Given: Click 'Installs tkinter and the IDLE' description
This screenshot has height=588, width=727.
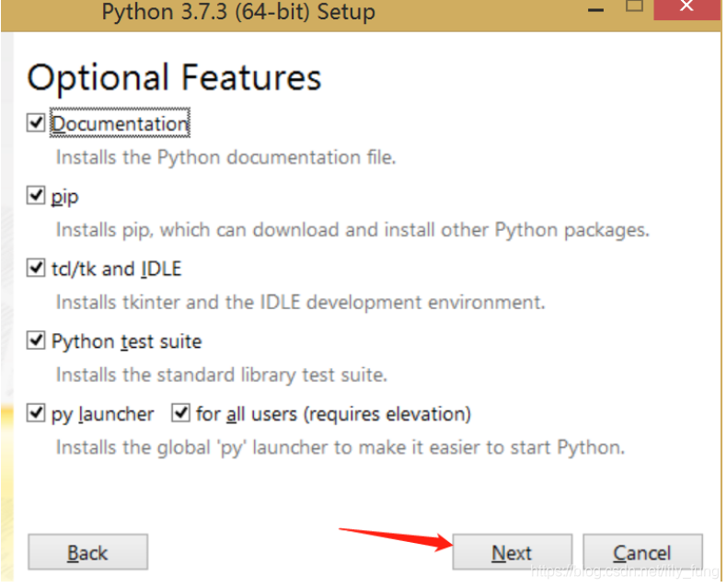Looking at the screenshot, I should click(x=300, y=303).
